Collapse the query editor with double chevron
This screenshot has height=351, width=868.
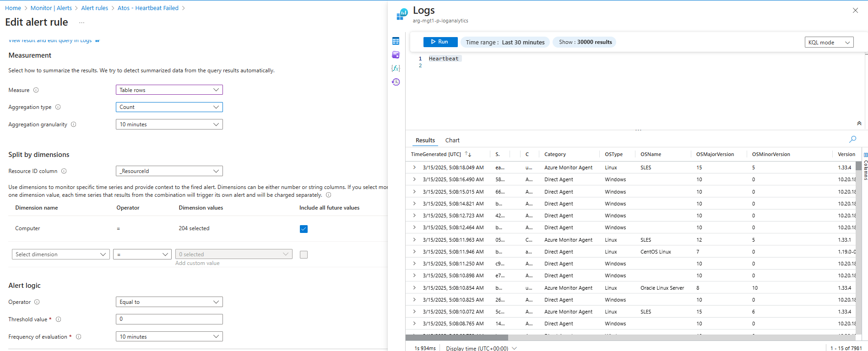(x=859, y=123)
